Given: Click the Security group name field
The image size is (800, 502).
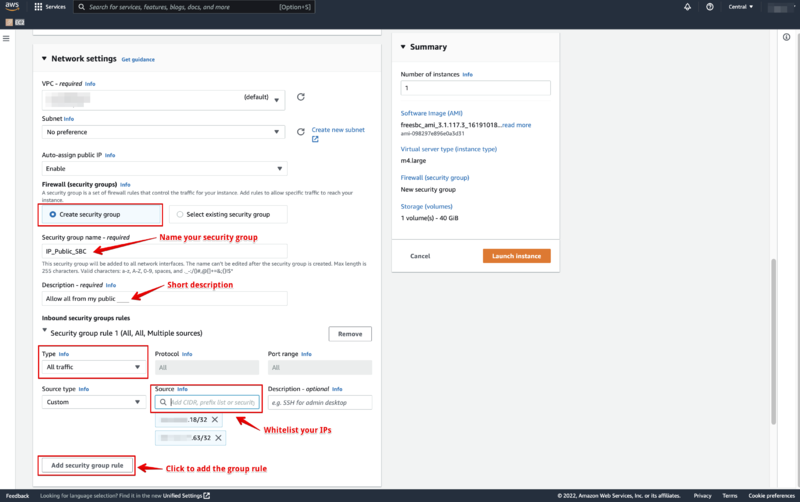Looking at the screenshot, I should [x=164, y=251].
